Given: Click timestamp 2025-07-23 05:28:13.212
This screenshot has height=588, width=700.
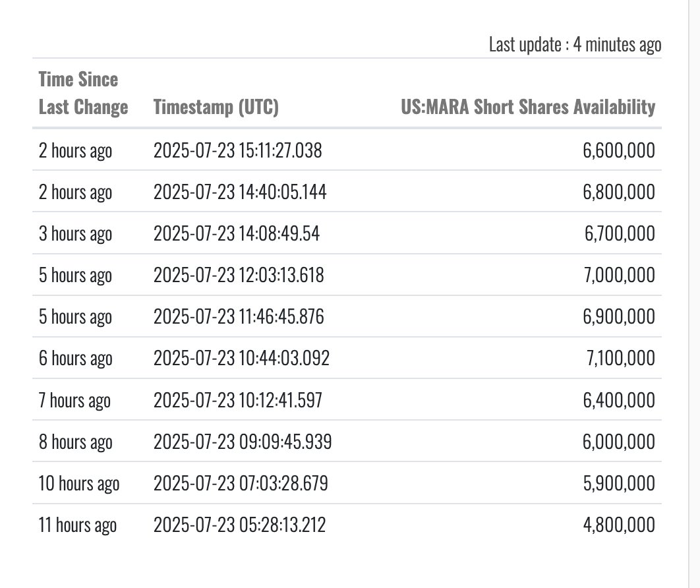Looking at the screenshot, I should [x=239, y=525].
